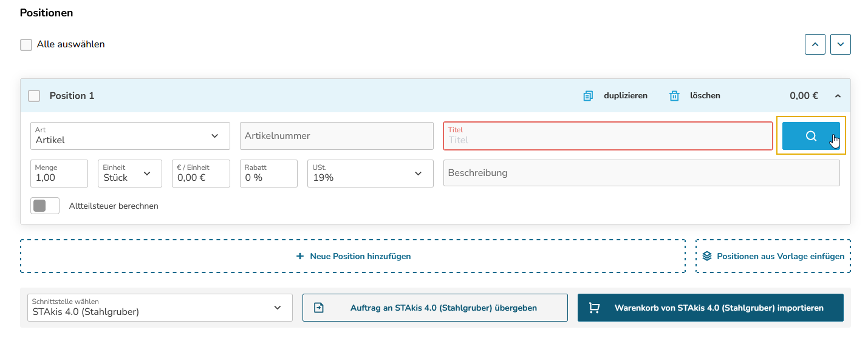Screen dimensions: 868x341
Task: Open the Art dropdown showing Artikel
Action: pyautogui.click(x=130, y=136)
